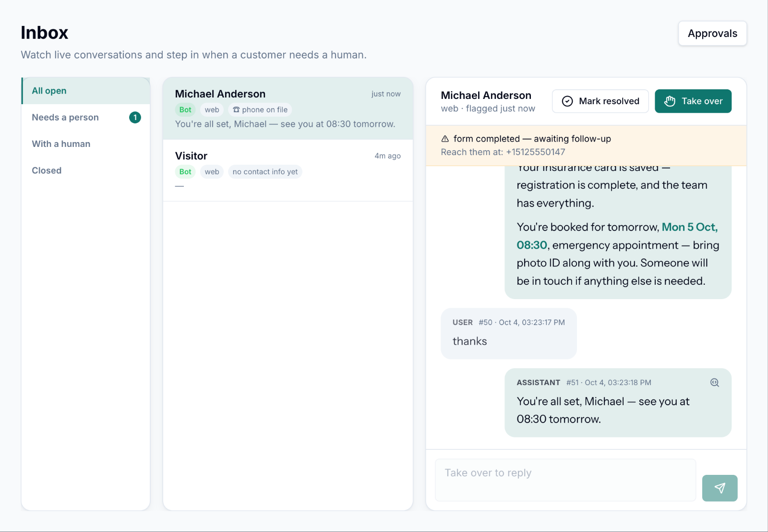The height and width of the screenshot is (532, 768).
Task: Open the Visitor conversation
Action: click(x=288, y=170)
